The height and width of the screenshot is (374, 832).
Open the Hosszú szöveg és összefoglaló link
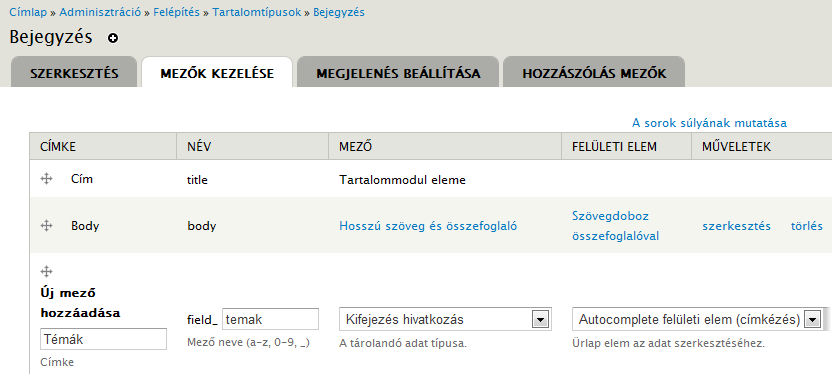tap(428, 227)
